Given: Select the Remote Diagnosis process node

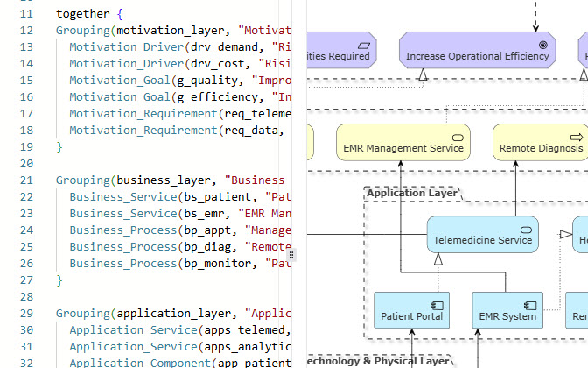Looking at the screenshot, I should 541,142.
